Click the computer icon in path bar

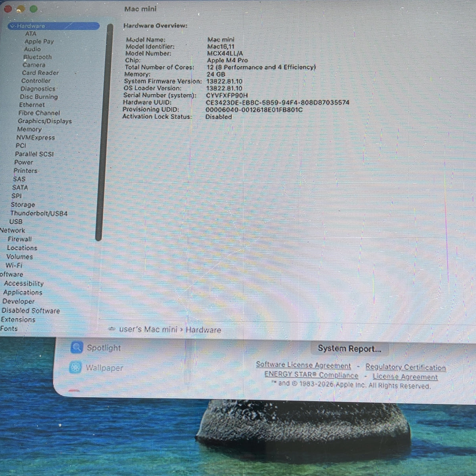click(x=112, y=330)
